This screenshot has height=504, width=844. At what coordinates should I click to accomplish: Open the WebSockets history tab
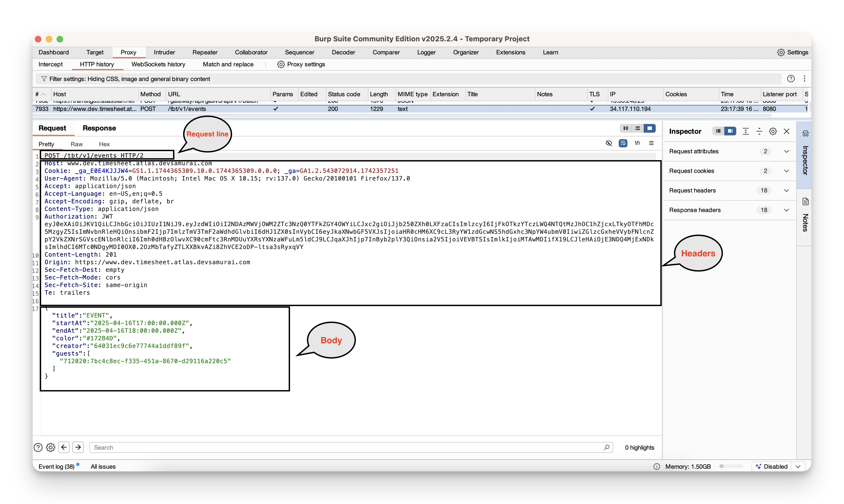[158, 64]
